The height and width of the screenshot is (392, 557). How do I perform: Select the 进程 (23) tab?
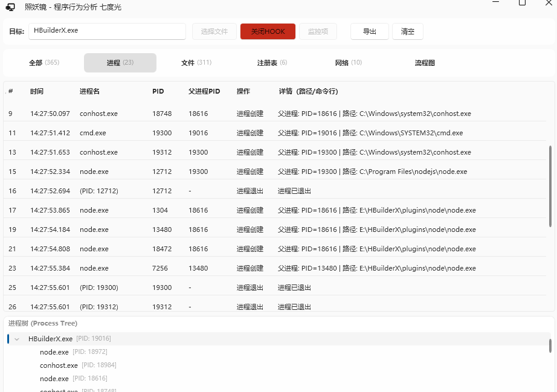(120, 63)
